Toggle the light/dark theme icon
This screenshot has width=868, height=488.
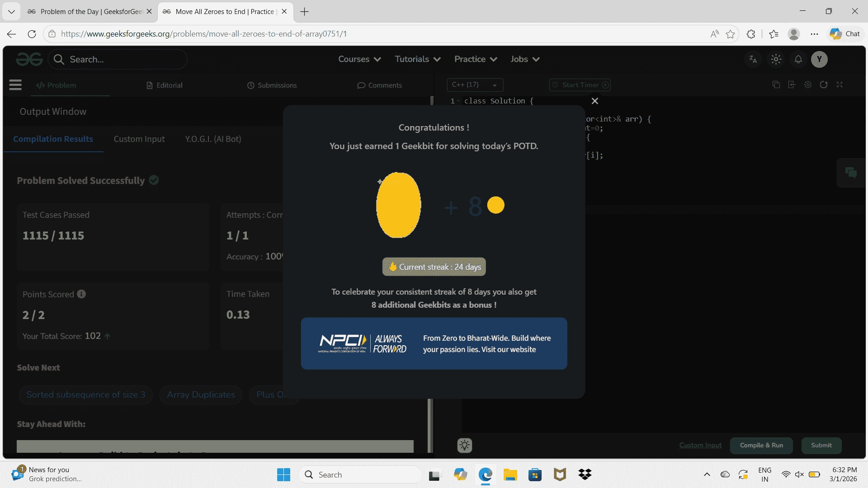tap(776, 59)
